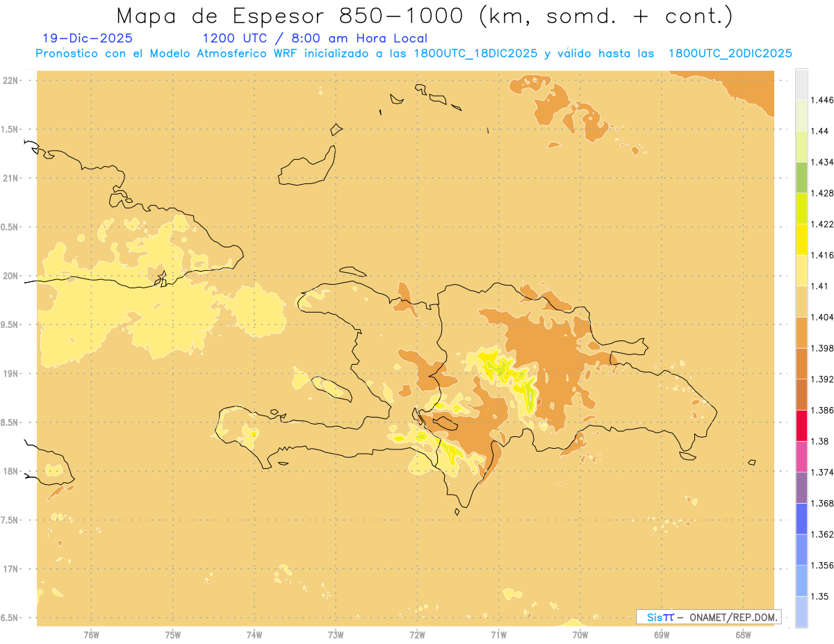Pick the blue legend swatch between 1.362 and 1.368
Screen dimensions: 834x644
(x=801, y=519)
